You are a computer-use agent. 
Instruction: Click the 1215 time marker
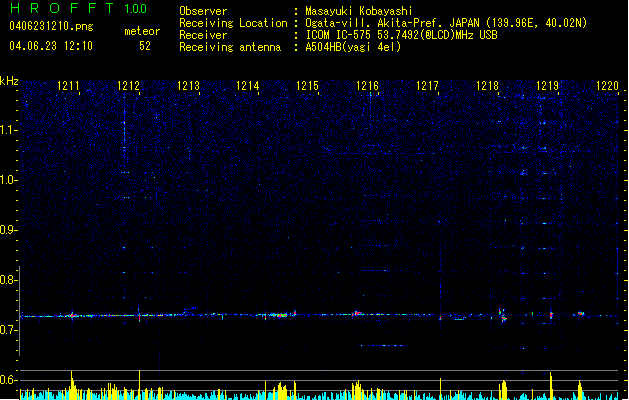click(307, 86)
